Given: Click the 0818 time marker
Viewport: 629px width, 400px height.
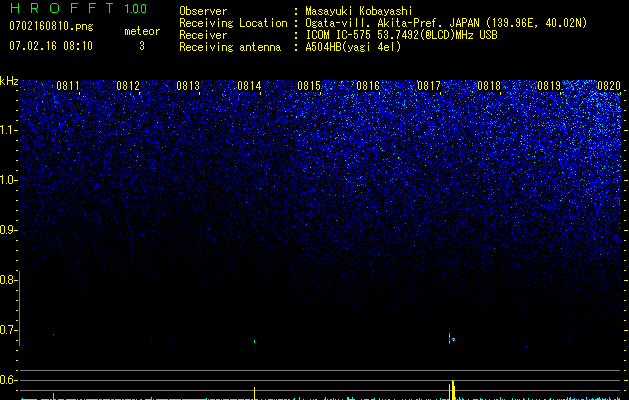Looking at the screenshot, I should 489,86.
